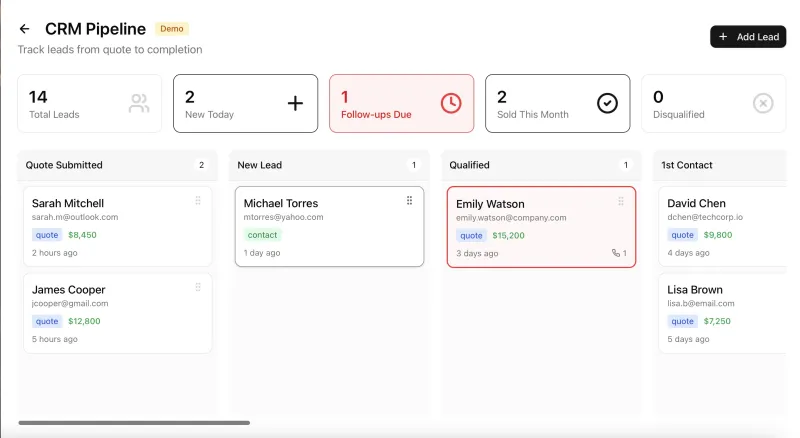Click the Demo badge next to the title
This screenshot has height=438, width=800.
(172, 29)
